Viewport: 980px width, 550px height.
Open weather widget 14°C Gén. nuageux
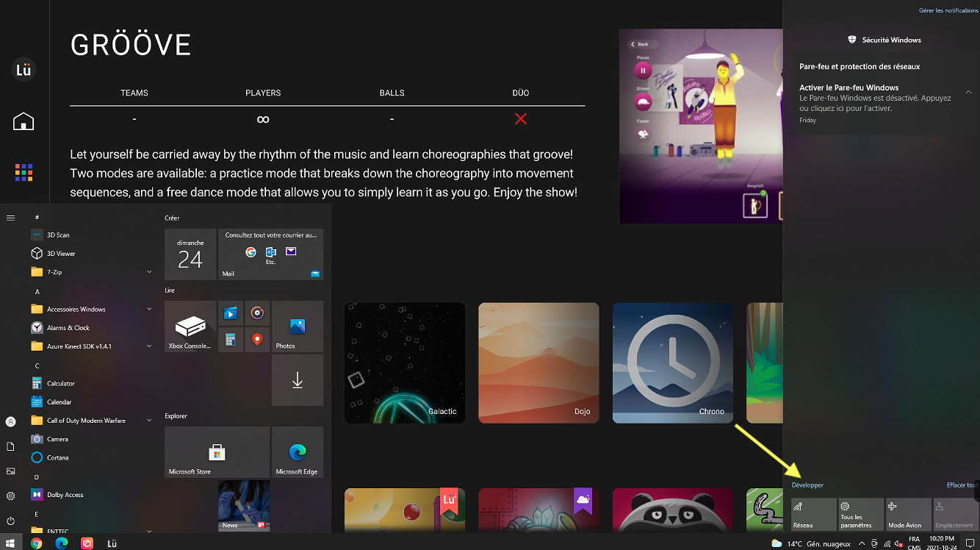pos(811,544)
